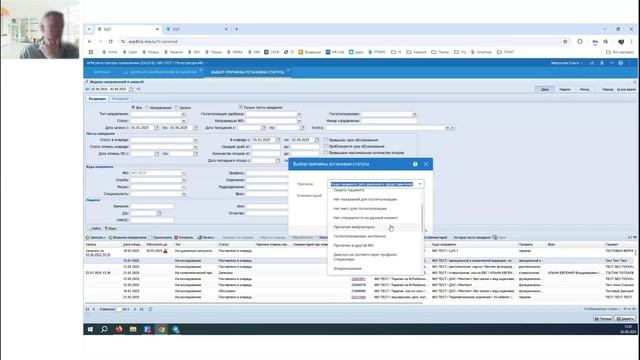Go to the previous journal date range
The image size is (640, 360).
tap(87, 89)
